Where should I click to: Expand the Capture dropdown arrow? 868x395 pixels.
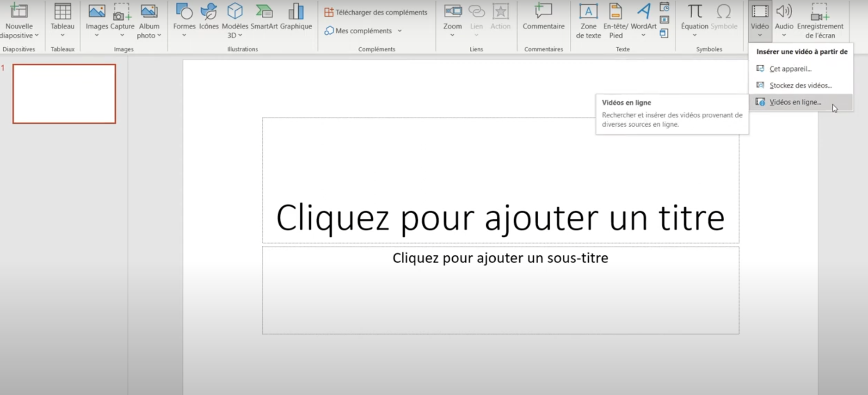pyautogui.click(x=122, y=36)
